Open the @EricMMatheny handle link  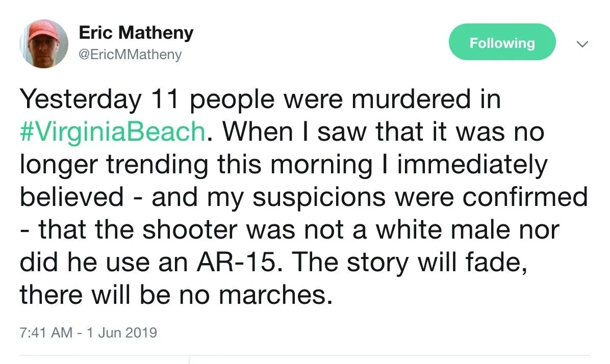(130, 54)
